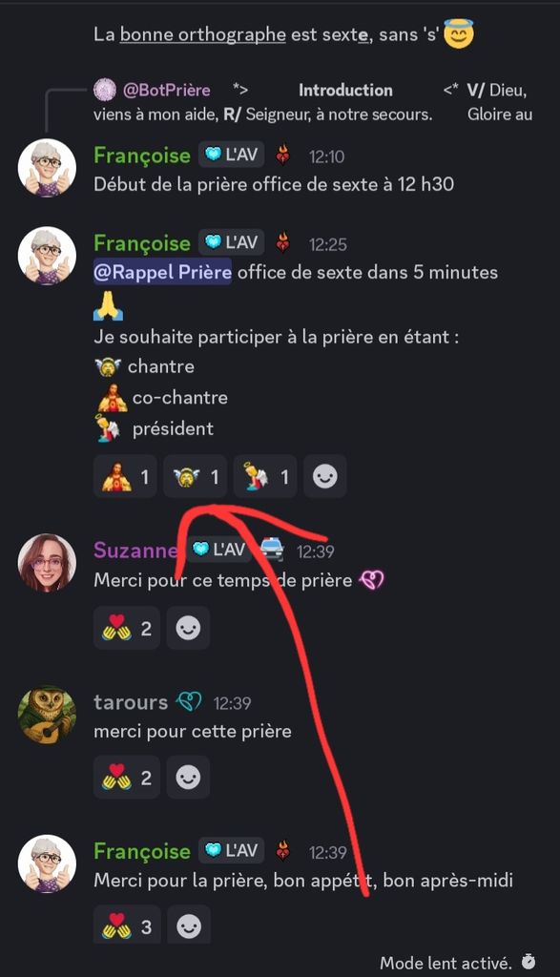Open tarours' owl avatar
The image size is (560, 977).
click(x=47, y=716)
